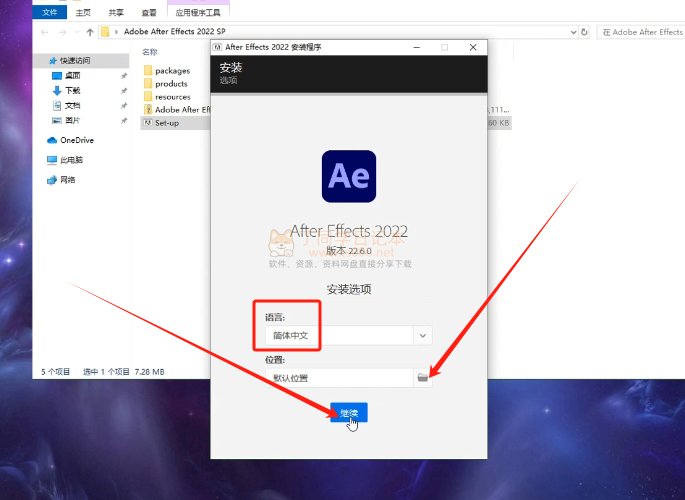Image resolution: width=685 pixels, height=500 pixels.
Task: Open the 主页 ribbon tab in Explorer
Action: [x=83, y=13]
